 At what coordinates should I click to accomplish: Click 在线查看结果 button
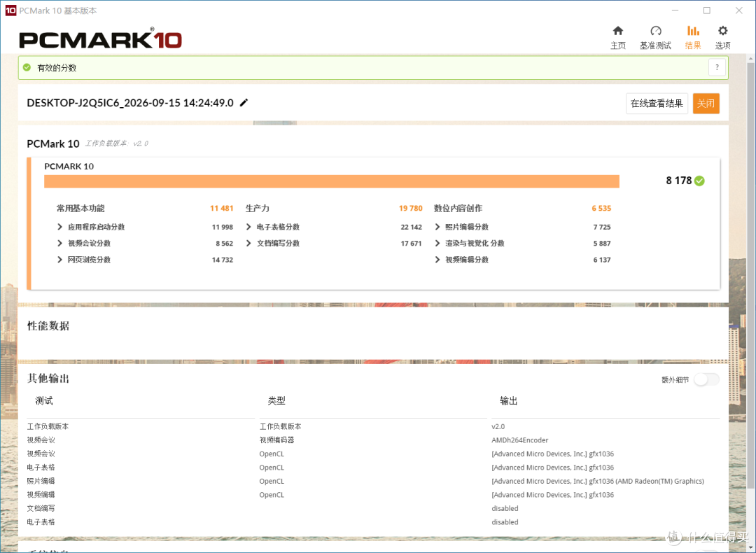(657, 103)
